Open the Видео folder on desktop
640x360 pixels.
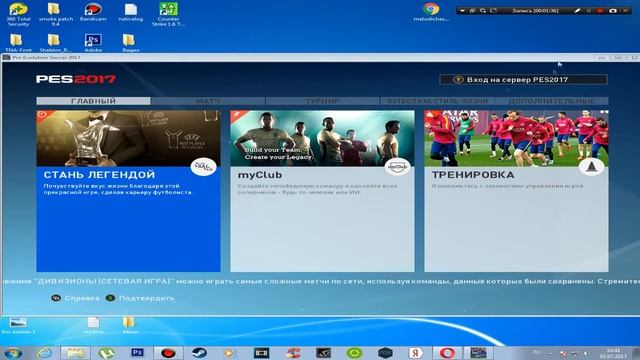[131, 43]
